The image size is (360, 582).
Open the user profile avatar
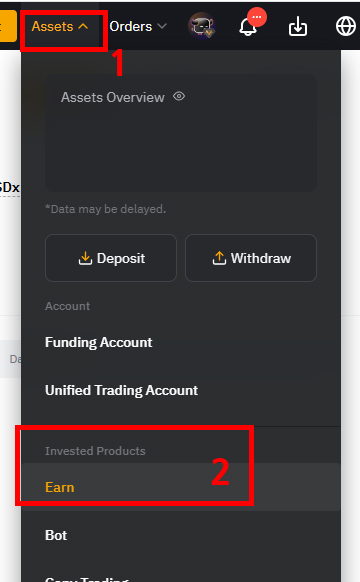(x=202, y=26)
